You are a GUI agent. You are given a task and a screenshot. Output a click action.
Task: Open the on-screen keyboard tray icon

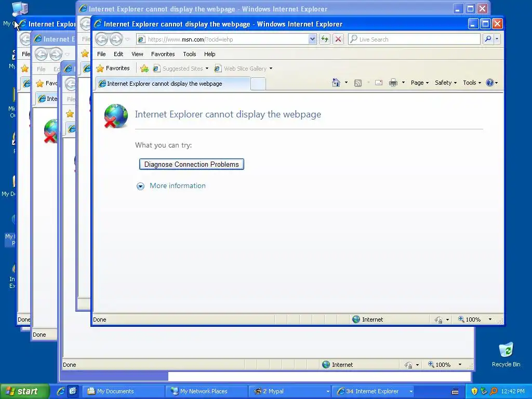click(455, 392)
